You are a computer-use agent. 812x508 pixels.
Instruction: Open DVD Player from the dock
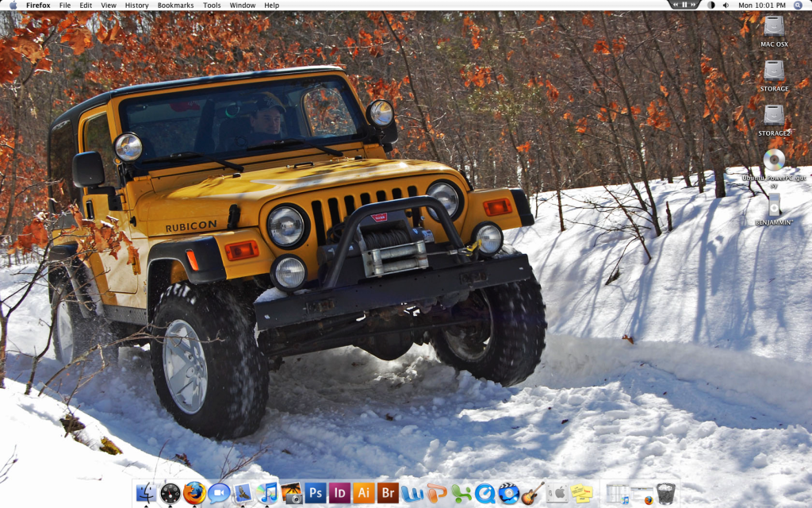tap(508, 494)
